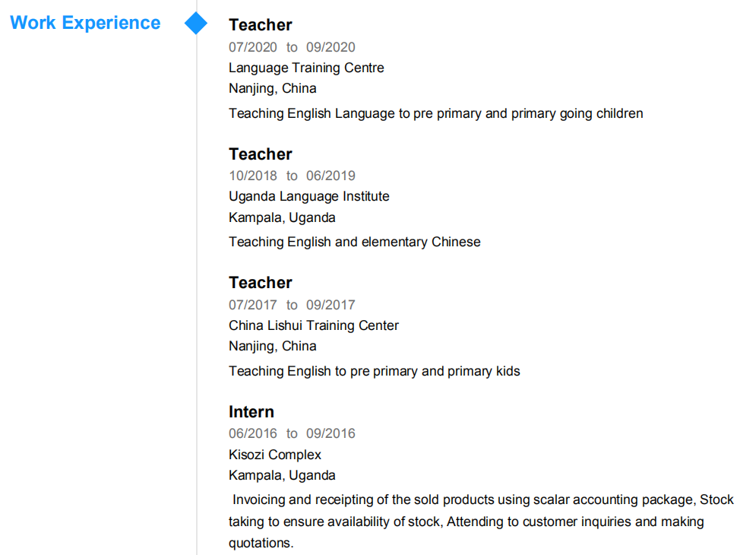Click the 06/2019 end date
756x555 pixels.
pyautogui.click(x=331, y=176)
